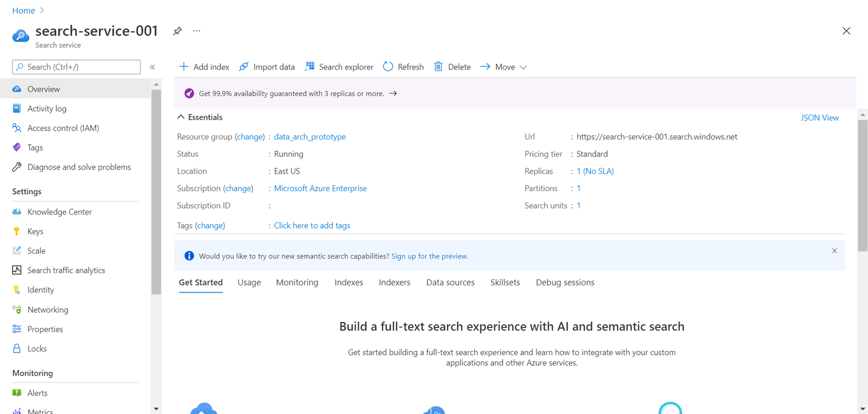Collapse the Essentials section

coord(181,117)
